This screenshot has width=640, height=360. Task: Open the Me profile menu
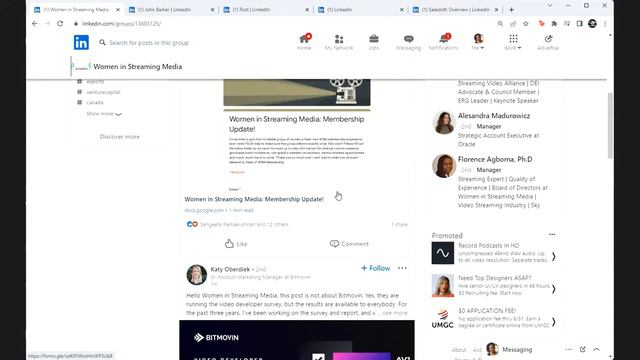pyautogui.click(x=478, y=42)
